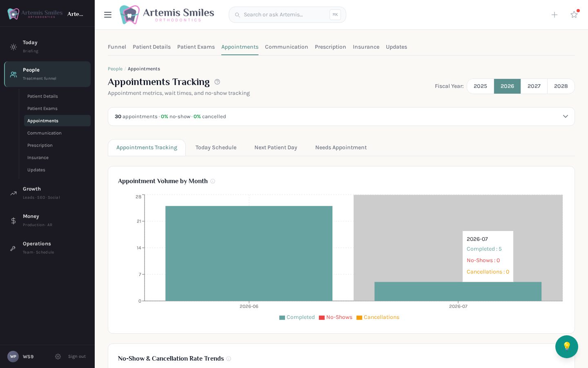Open the Updates top tab
The width and height of the screenshot is (588, 368).
pyautogui.click(x=396, y=47)
